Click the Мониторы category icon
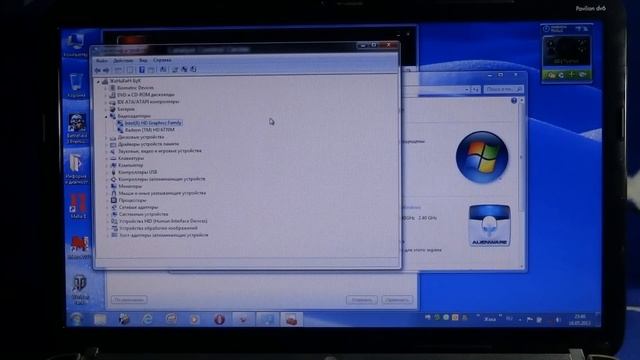 (x=113, y=186)
